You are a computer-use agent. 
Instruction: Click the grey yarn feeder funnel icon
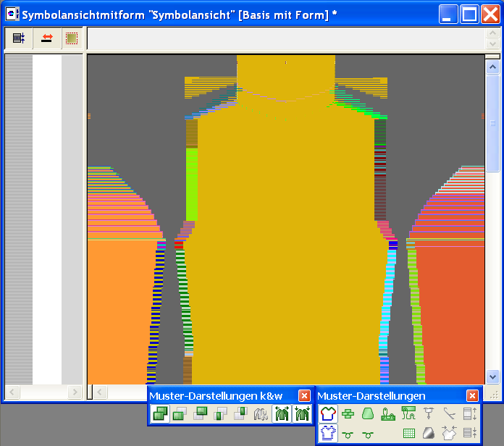(x=429, y=413)
